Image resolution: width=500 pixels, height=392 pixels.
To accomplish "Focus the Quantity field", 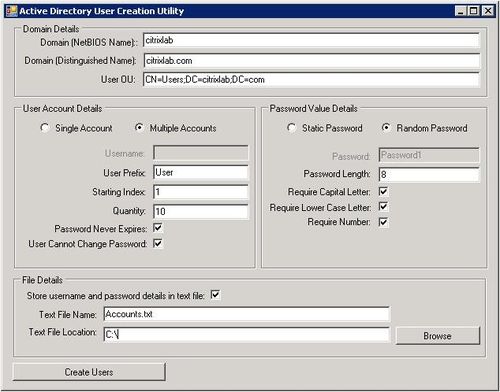I will pos(201,211).
